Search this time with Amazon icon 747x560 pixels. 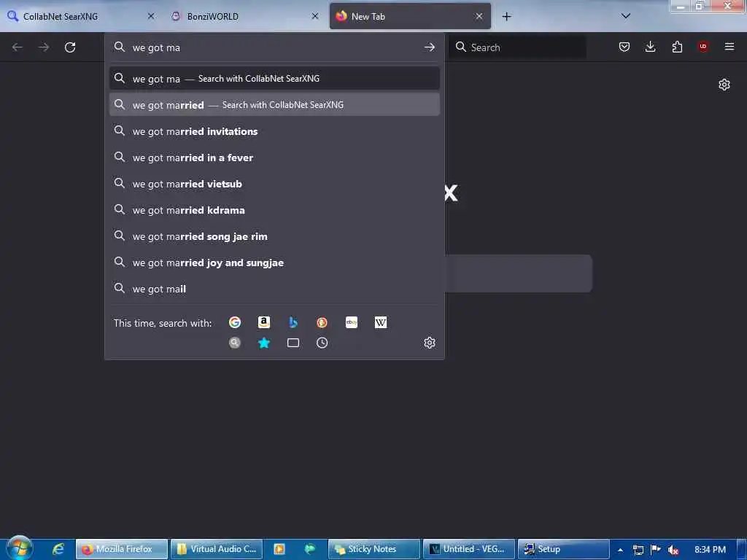[264, 322]
